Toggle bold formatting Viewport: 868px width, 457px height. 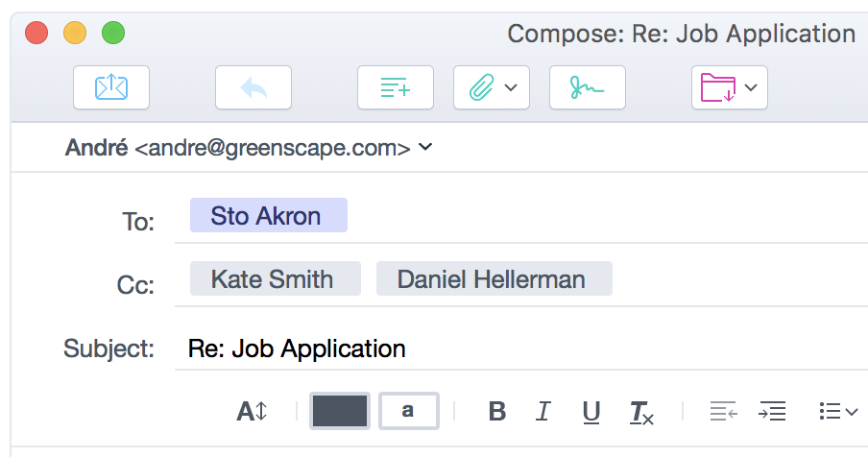(497, 412)
